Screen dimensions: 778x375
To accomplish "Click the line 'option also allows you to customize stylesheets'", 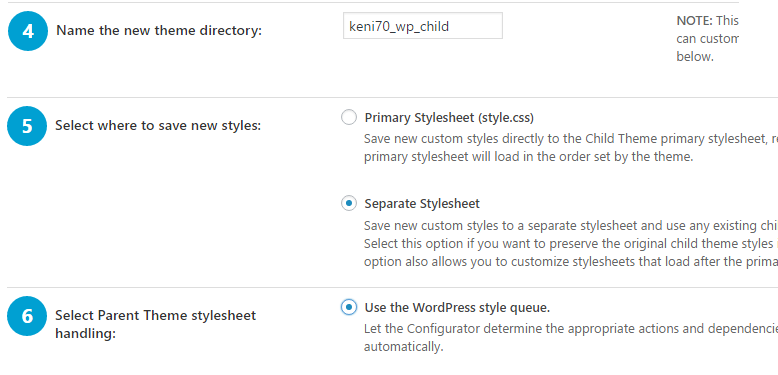I will click(x=571, y=262).
